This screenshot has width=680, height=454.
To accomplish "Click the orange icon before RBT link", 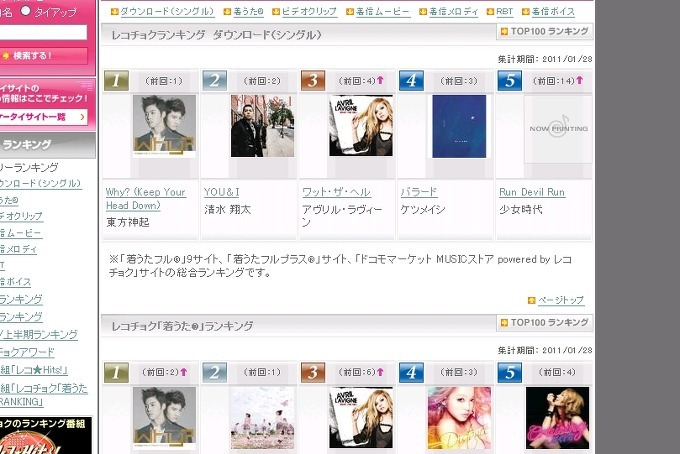I will [x=490, y=12].
